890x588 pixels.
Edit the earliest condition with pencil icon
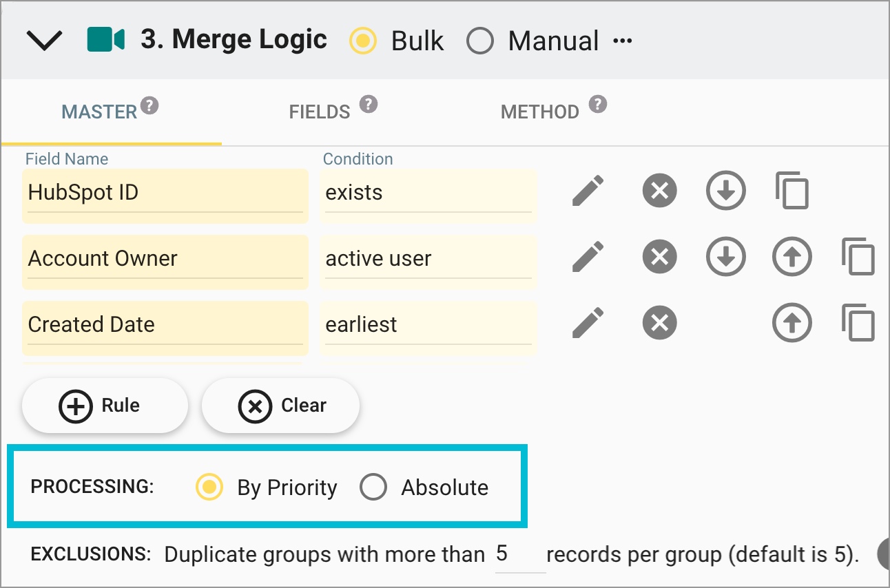click(587, 323)
